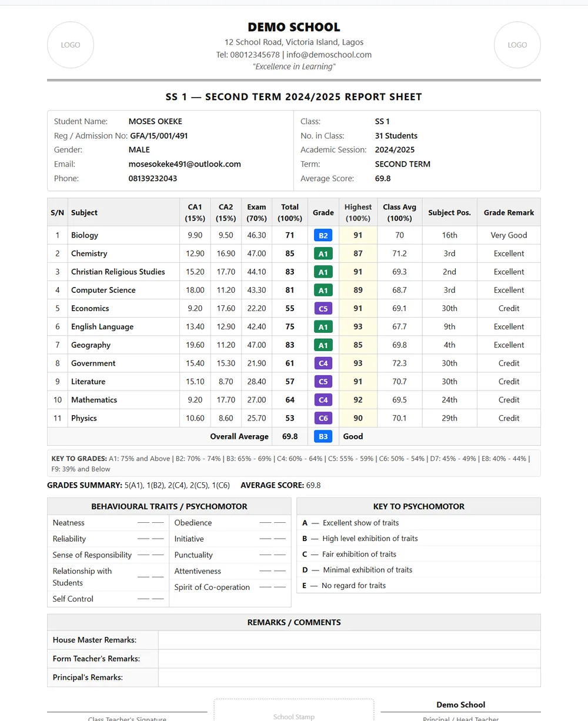Click the Demo School principal signature name
This screenshot has height=721, width=588.
coord(461,705)
